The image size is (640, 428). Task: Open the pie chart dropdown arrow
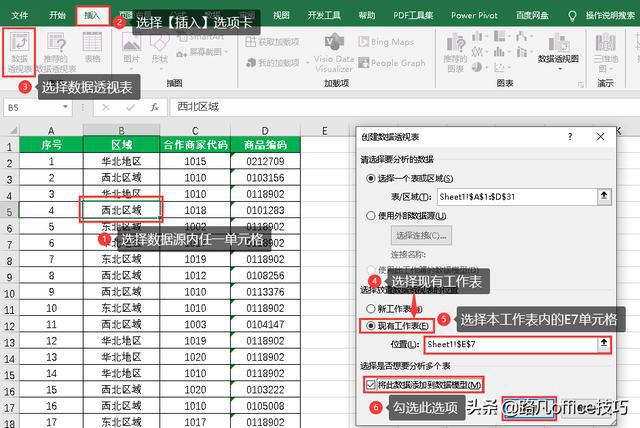[487, 67]
